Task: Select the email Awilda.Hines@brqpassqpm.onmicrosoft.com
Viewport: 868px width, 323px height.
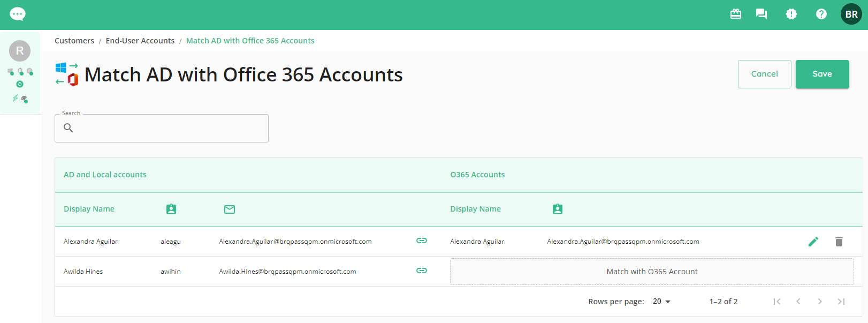Action: click(287, 272)
